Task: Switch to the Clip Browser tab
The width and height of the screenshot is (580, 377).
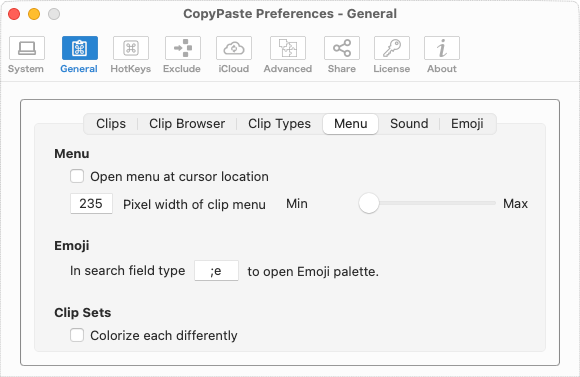Action: click(x=187, y=124)
